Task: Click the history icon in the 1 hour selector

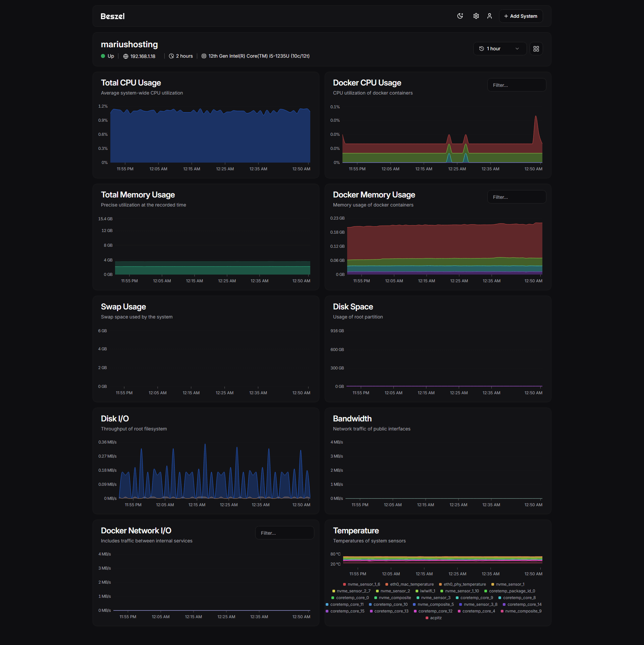Action: [x=482, y=49]
